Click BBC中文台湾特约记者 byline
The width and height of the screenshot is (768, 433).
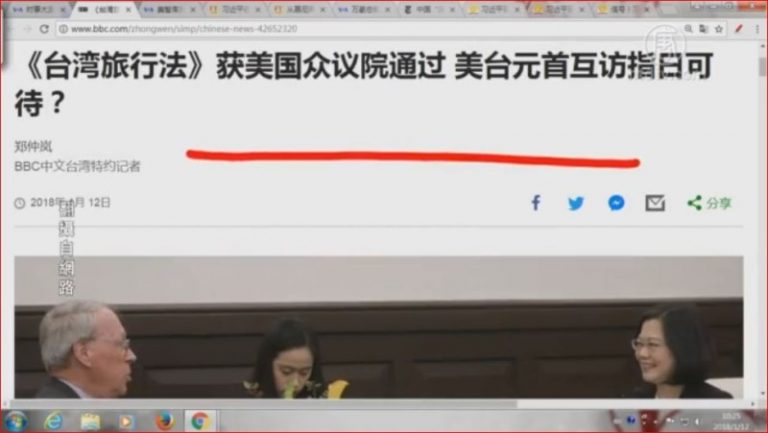[x=77, y=167]
